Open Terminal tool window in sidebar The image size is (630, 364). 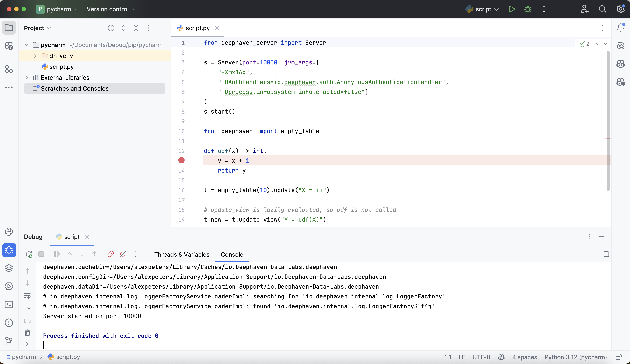pos(9,304)
